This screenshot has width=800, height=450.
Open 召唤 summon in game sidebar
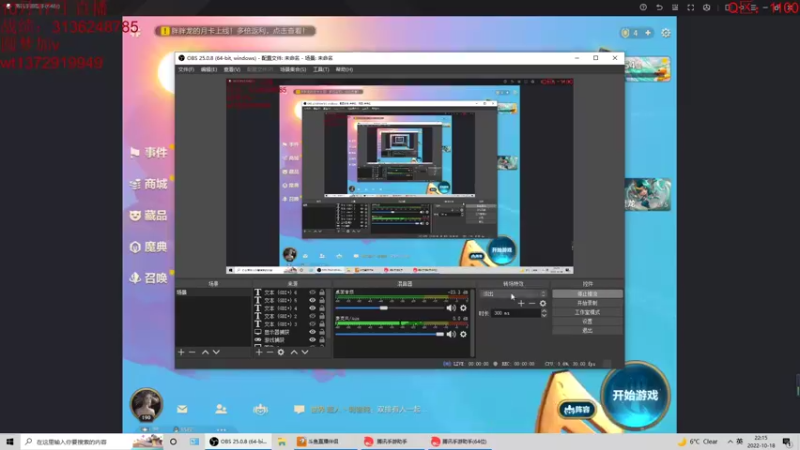point(148,278)
